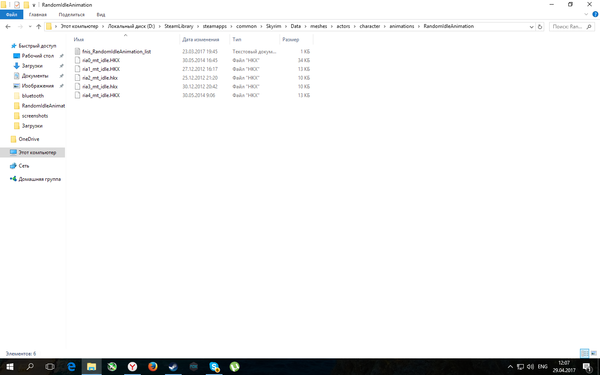Screen dimensions: 600x375
Task: Select file fnis_RandomIdleAnimation_list
Action: [116, 51]
